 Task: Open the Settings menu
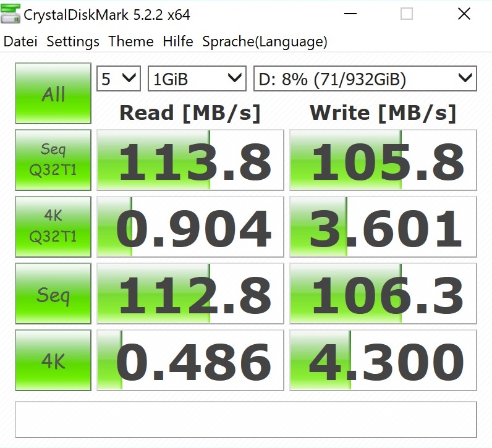pos(73,42)
